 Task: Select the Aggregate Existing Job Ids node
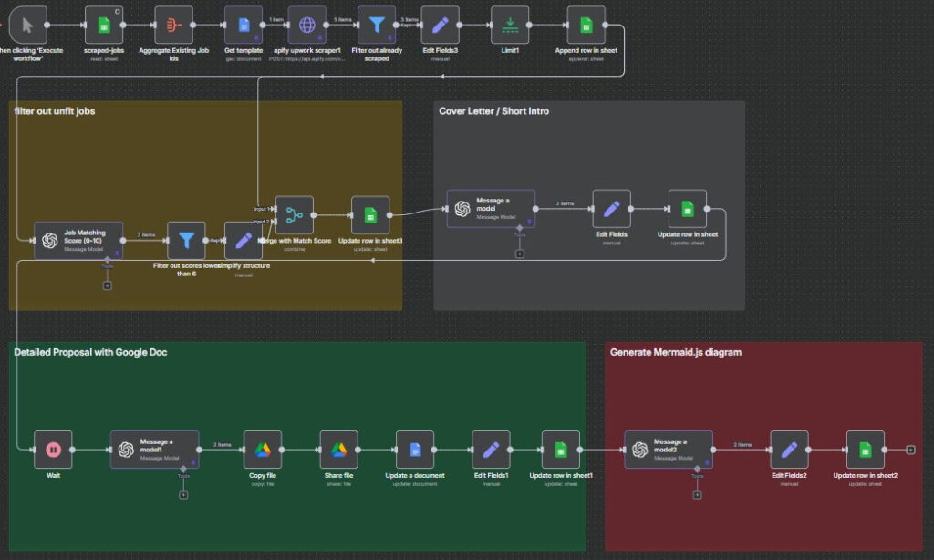click(x=173, y=25)
